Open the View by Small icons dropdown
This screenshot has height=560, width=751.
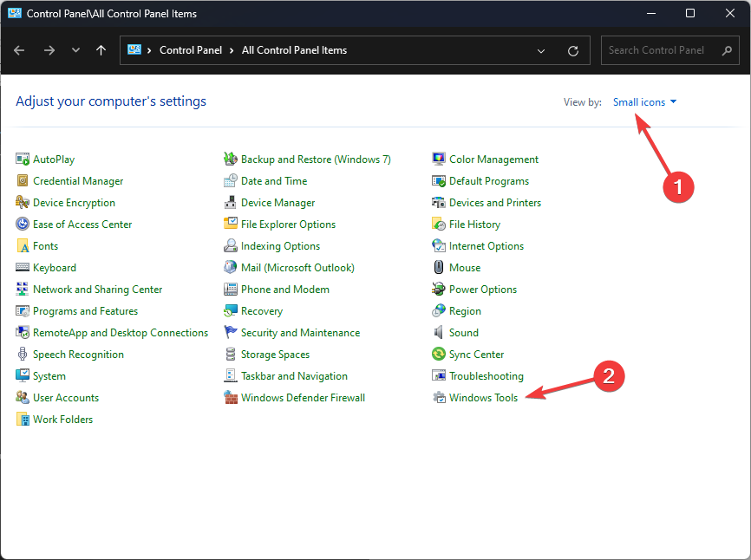[644, 102]
